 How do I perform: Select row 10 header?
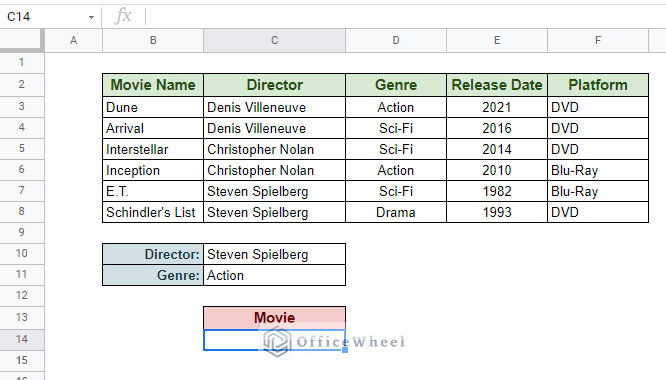point(22,254)
